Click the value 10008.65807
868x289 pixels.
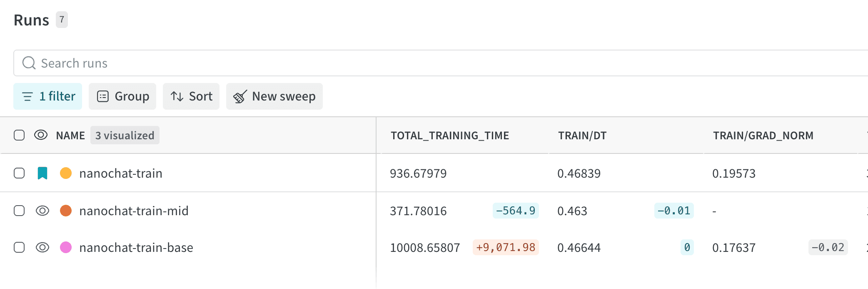425,247
